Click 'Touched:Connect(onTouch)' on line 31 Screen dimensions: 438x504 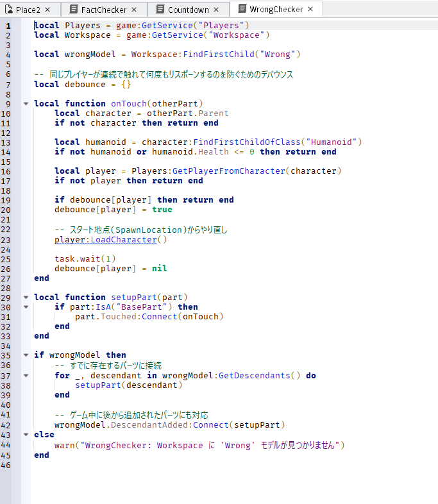pos(162,317)
